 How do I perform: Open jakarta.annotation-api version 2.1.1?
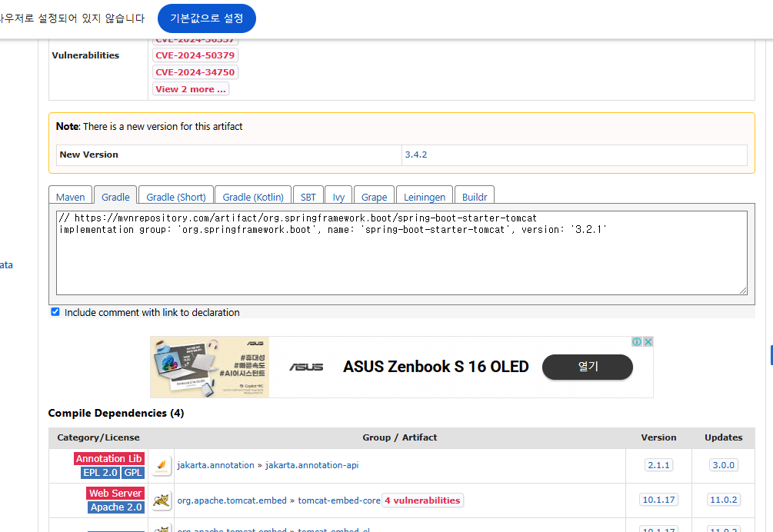point(658,465)
